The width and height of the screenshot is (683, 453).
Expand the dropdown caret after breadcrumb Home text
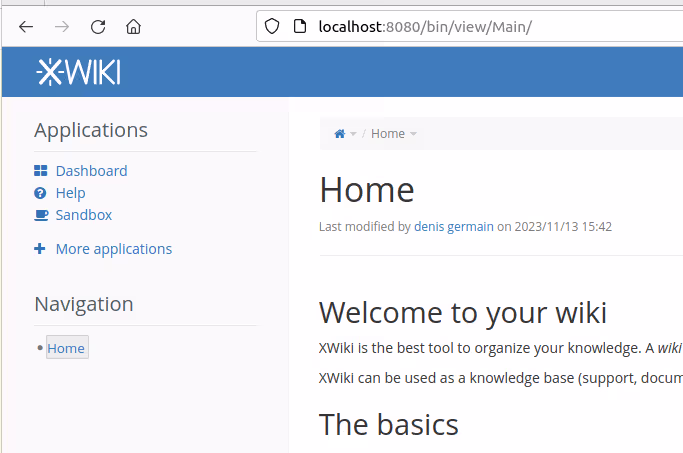413,134
